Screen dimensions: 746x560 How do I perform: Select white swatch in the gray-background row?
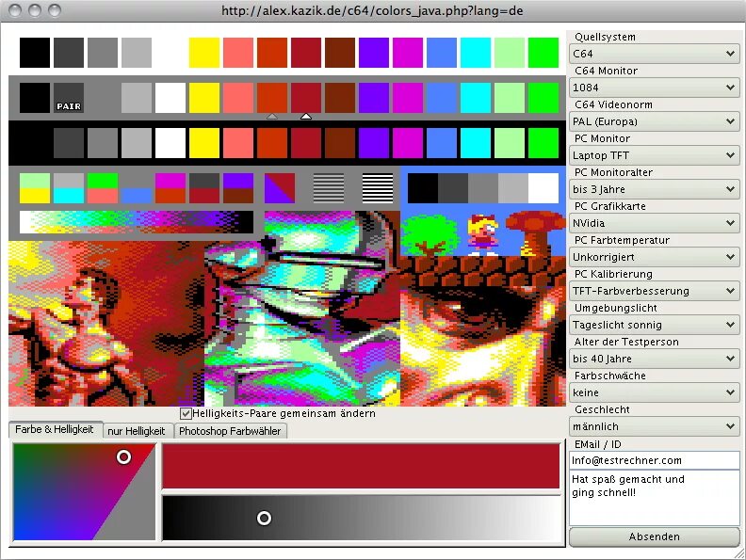pos(170,98)
